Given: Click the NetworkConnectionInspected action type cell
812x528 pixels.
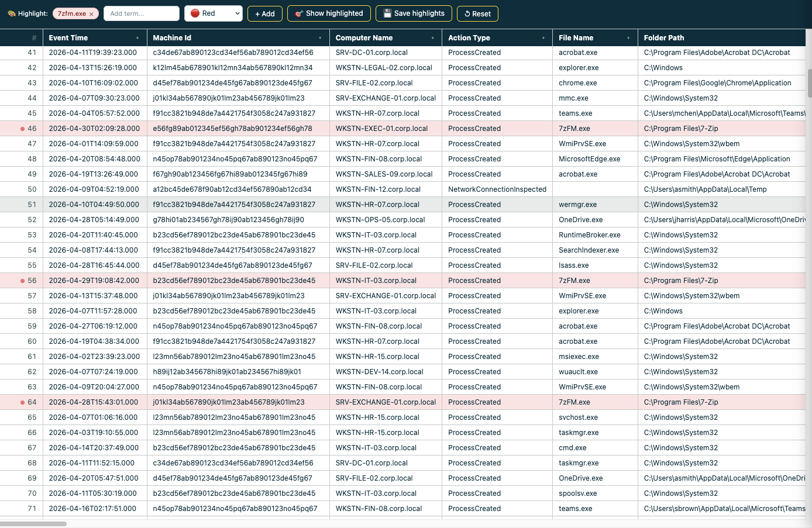Looking at the screenshot, I should (x=497, y=189).
